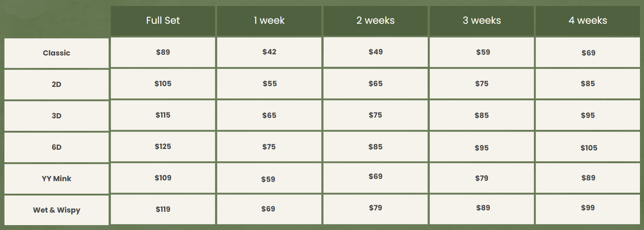Click the 4 weeks column header
Image resolution: width=644 pixels, height=230 pixels.
[x=588, y=21]
